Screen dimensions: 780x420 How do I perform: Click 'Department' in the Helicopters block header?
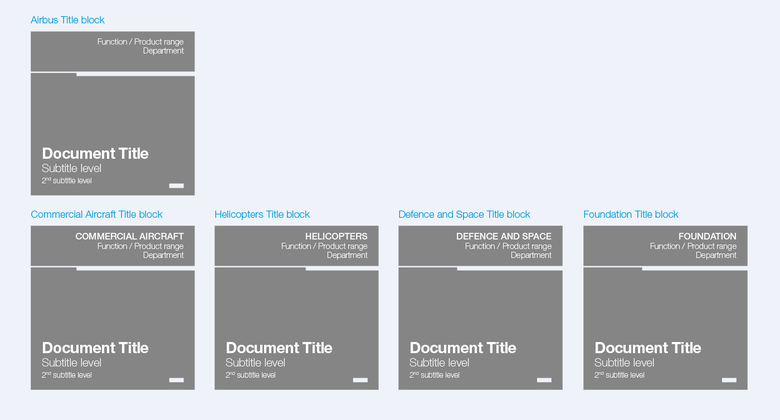tap(347, 255)
